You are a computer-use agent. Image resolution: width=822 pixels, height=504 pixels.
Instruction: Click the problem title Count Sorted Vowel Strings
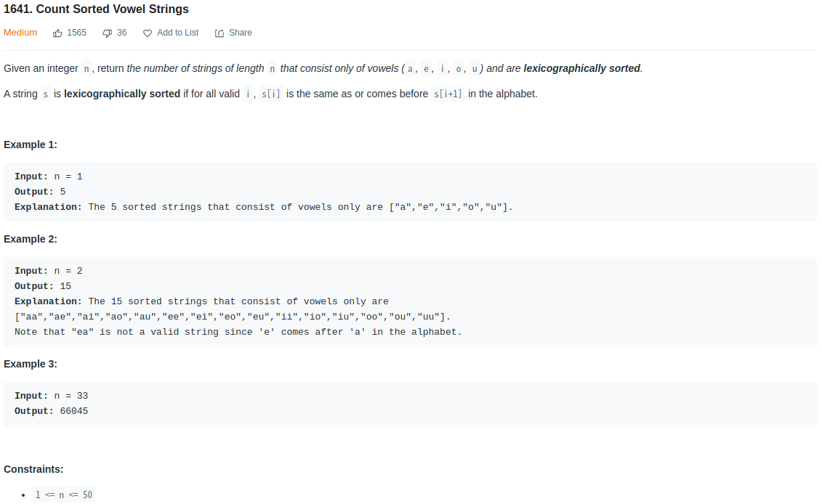coord(96,9)
